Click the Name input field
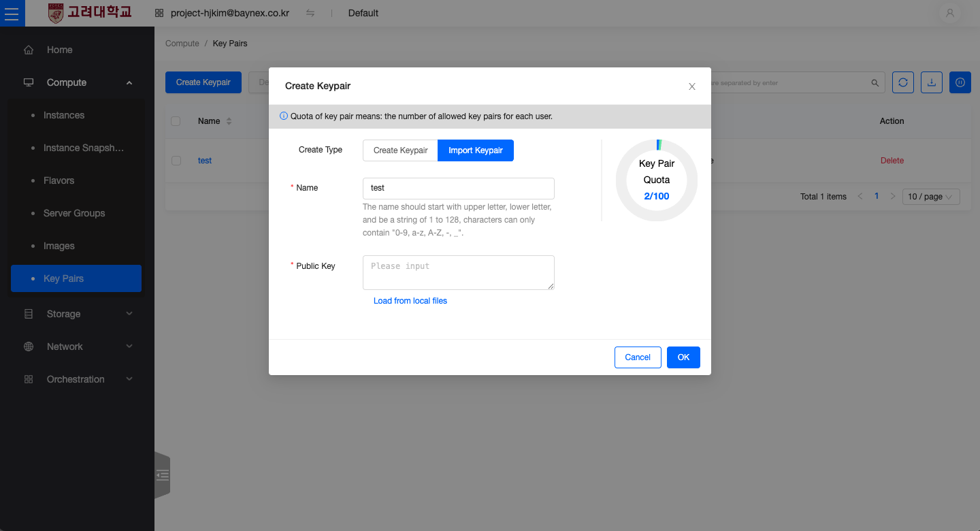 (x=459, y=189)
